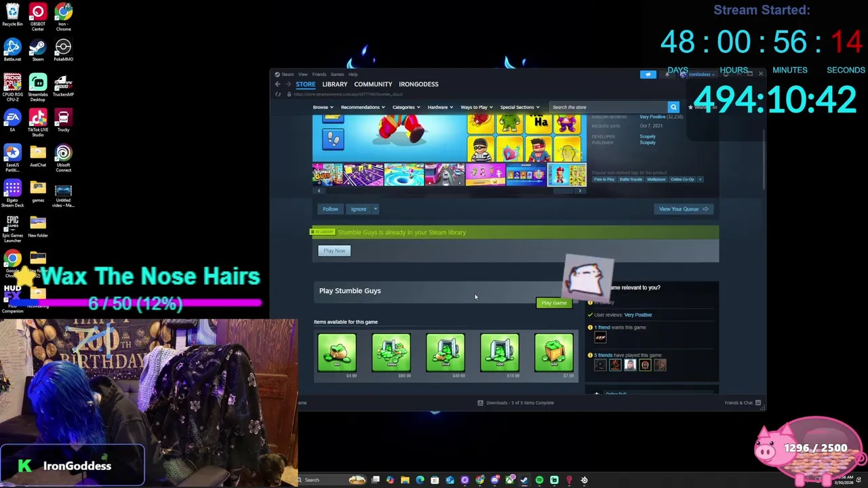Click the Follow button
Viewport: 868px width, 488px height.
pos(330,209)
